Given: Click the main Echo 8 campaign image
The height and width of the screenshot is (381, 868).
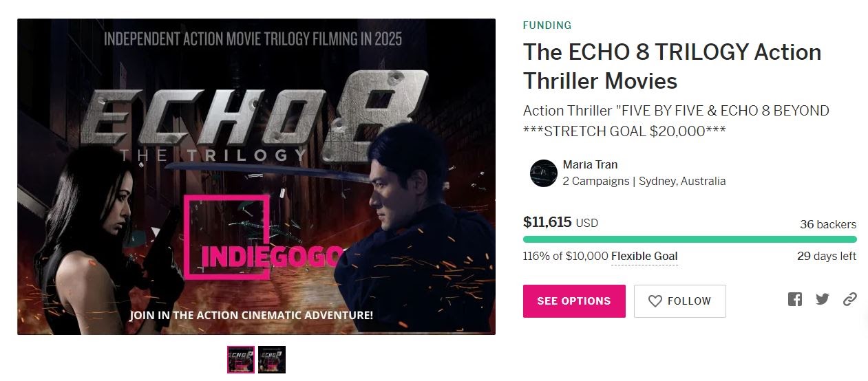Looking at the screenshot, I should (x=256, y=177).
